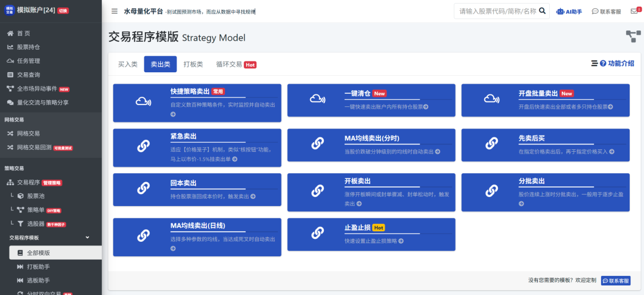Click link icon on 先卖后买 card
This screenshot has width=644, height=295.
(491, 144)
